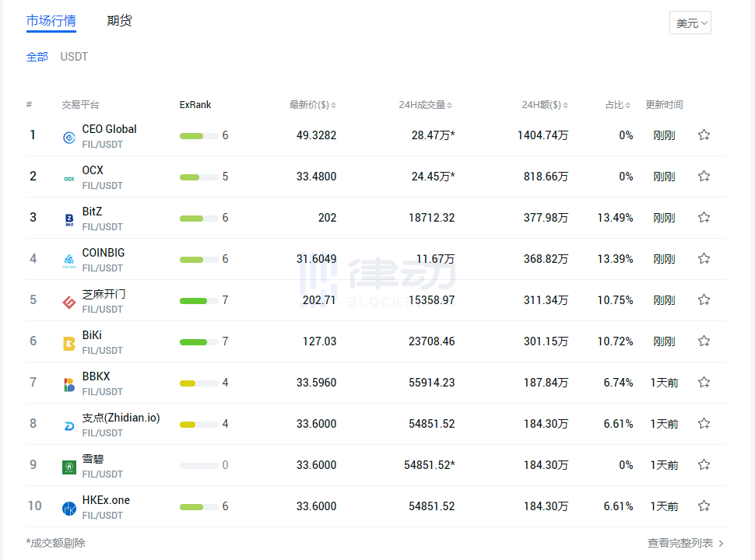Click the 雪碧 empty ExRank bar

tap(198, 466)
